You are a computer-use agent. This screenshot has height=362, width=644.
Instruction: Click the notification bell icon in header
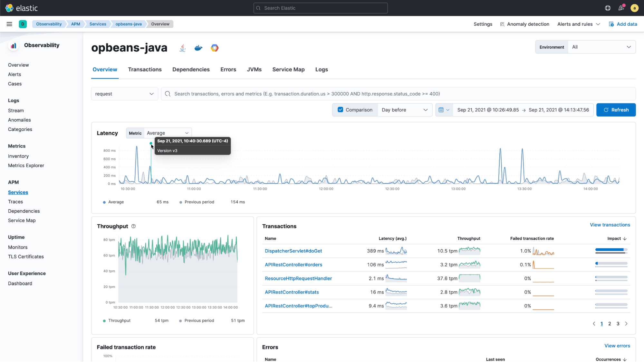coord(621,8)
